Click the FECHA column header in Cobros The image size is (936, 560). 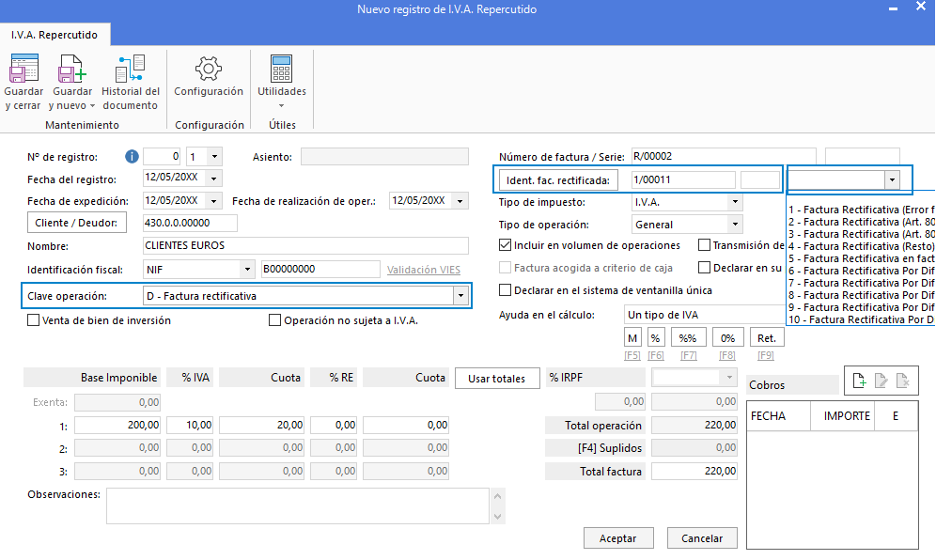(778, 416)
